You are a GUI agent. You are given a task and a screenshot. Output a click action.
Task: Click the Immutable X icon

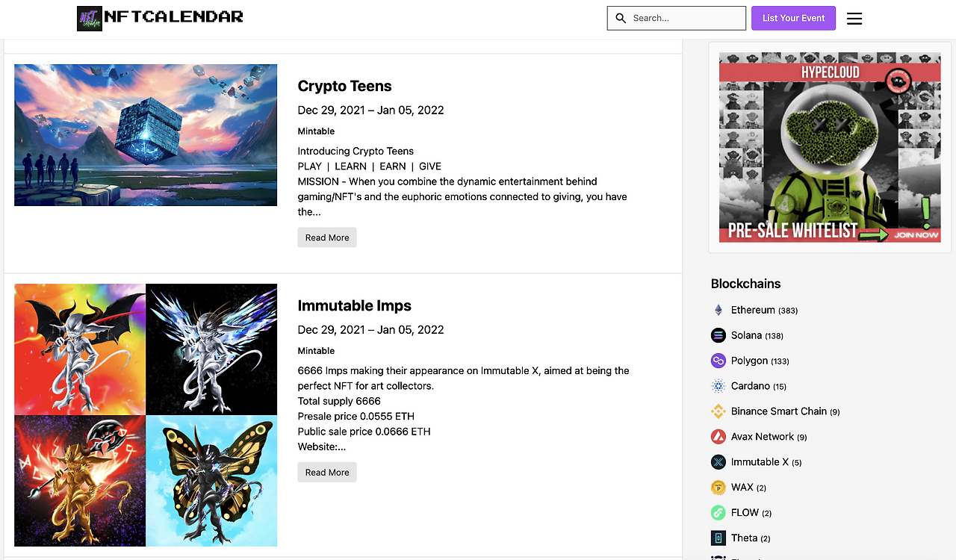click(718, 462)
